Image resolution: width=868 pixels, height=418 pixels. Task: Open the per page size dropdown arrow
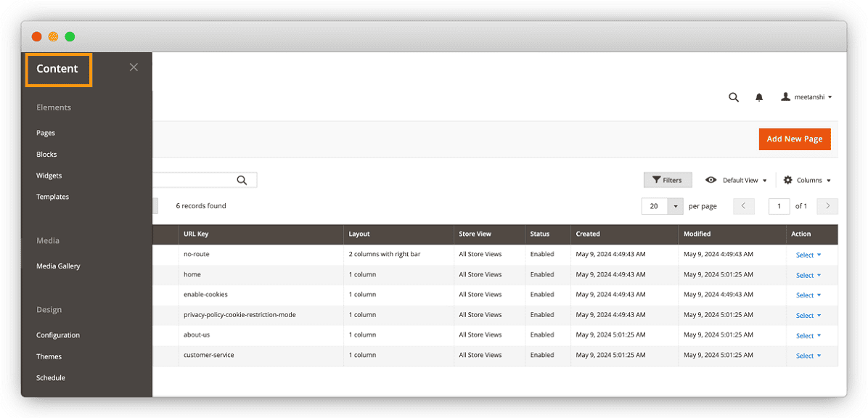pos(676,206)
